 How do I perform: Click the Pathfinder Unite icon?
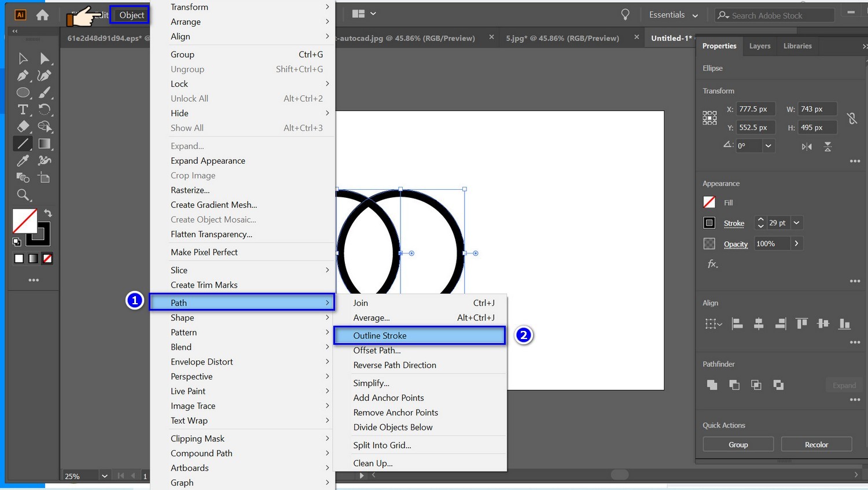pyautogui.click(x=712, y=385)
